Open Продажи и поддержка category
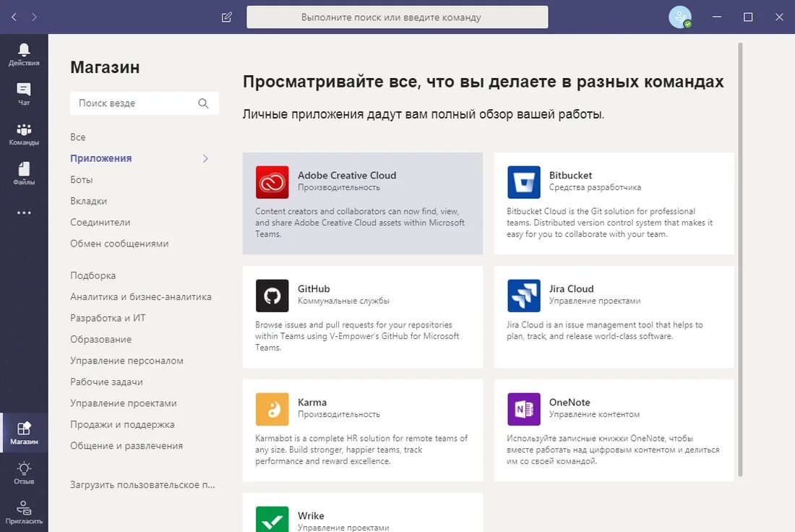The width and height of the screenshot is (795, 532). (122, 424)
